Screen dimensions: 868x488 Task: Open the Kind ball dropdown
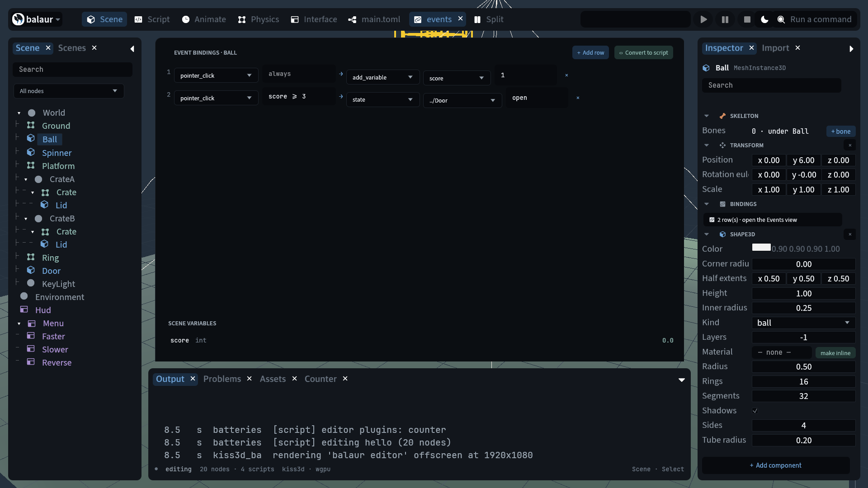pos(803,323)
